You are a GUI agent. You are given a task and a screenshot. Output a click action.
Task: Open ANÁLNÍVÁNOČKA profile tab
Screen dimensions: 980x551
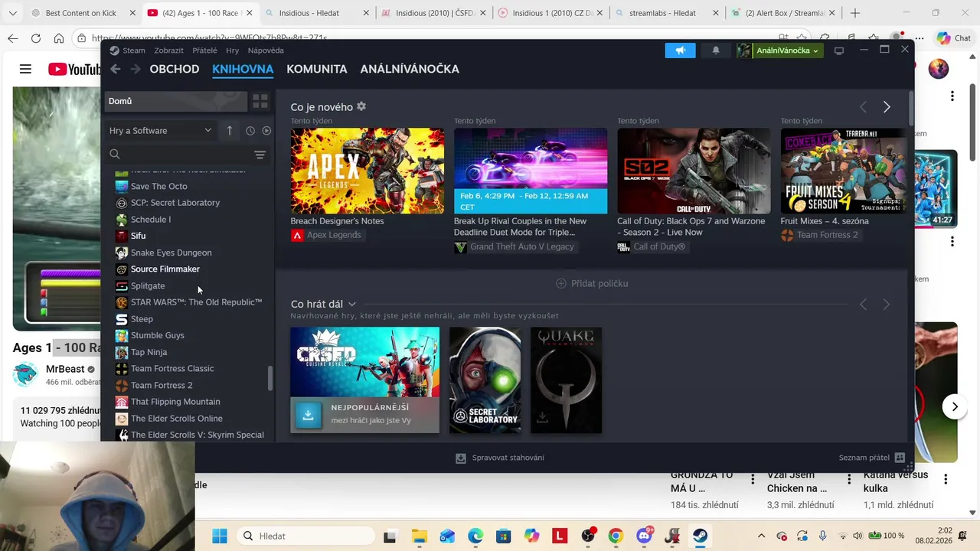410,69
